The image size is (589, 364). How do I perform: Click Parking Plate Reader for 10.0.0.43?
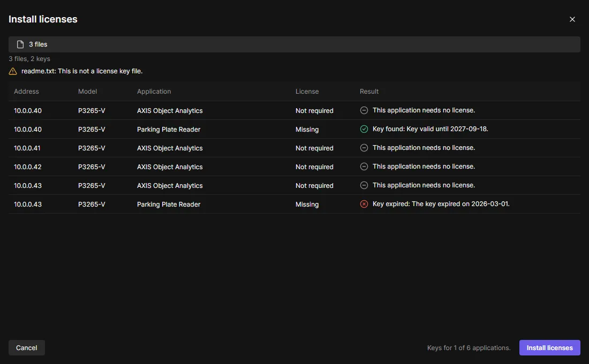point(169,204)
